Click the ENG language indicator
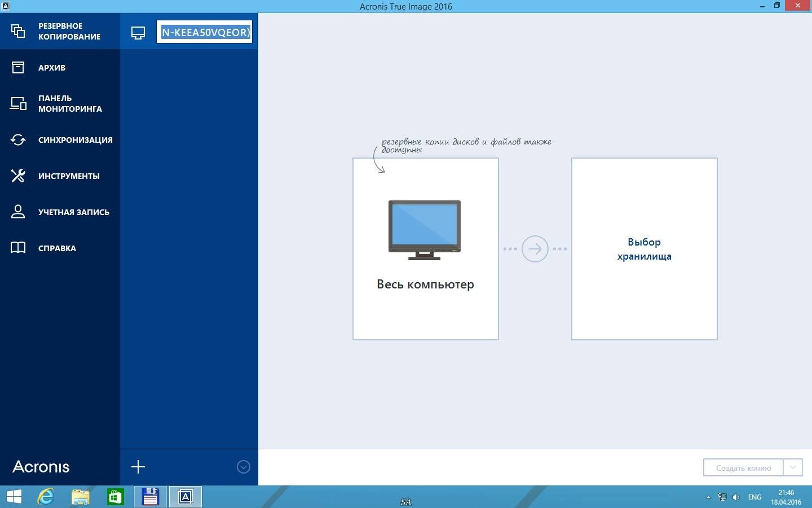 754,497
